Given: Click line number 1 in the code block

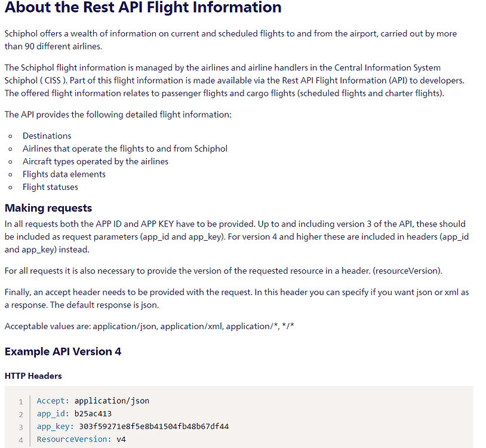Looking at the screenshot, I should coord(21,402).
